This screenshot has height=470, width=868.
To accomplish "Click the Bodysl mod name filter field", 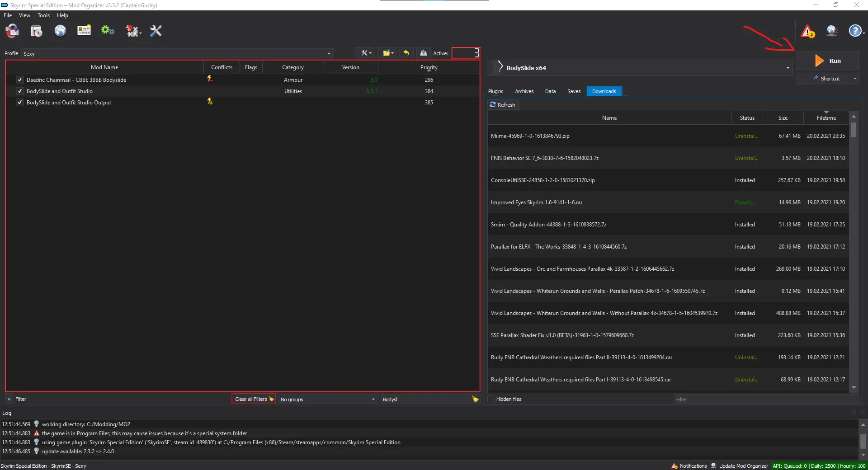I will coord(425,399).
